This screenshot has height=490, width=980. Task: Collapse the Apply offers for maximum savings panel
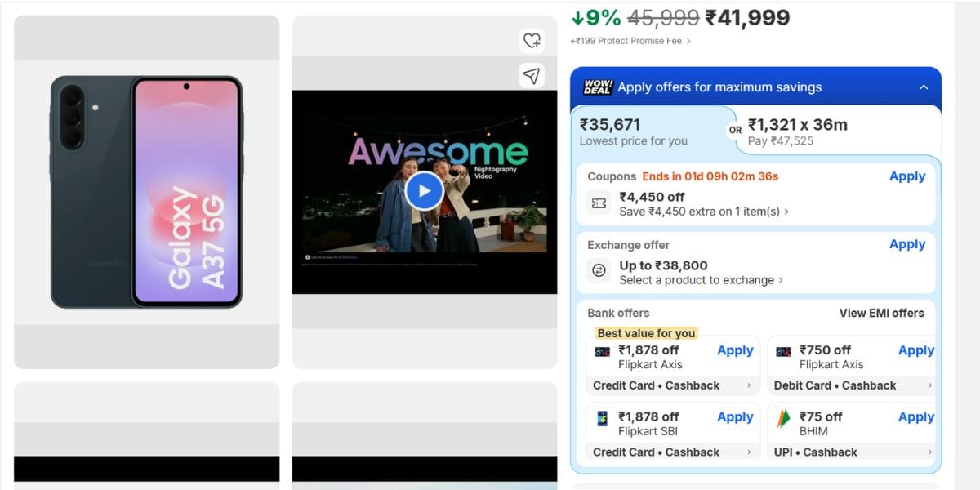tap(924, 87)
